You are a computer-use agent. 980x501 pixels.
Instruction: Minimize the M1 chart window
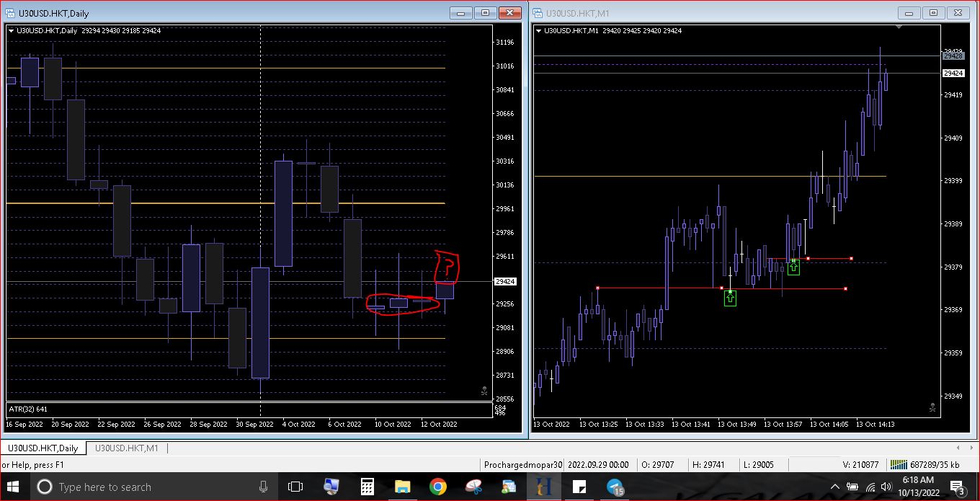point(909,13)
